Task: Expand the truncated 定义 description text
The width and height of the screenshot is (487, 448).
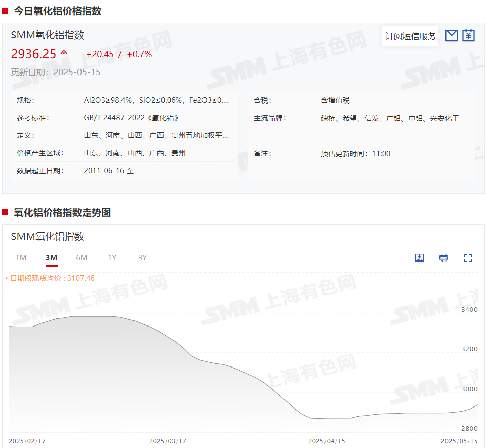Action: click(x=156, y=136)
